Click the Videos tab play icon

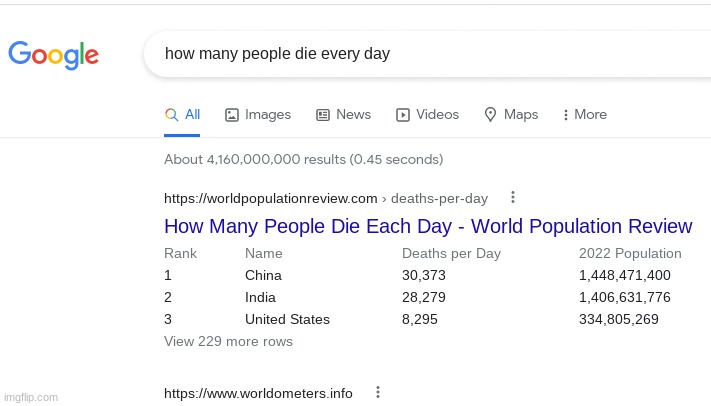(x=403, y=115)
